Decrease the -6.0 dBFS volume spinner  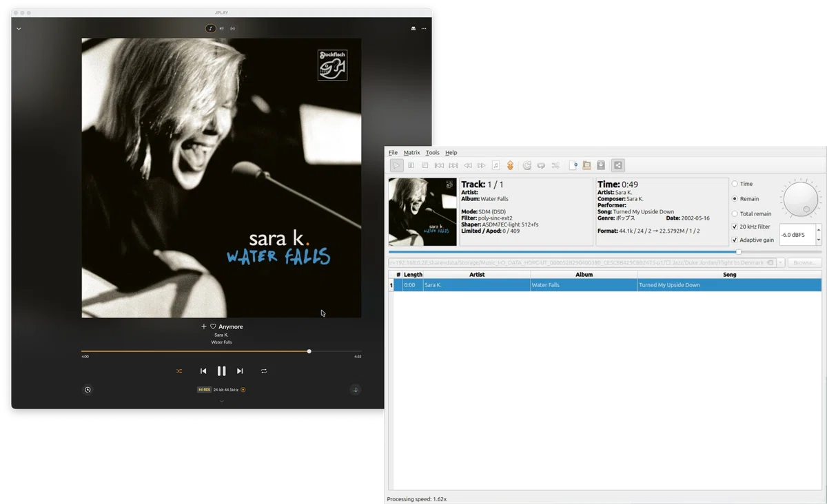(818, 240)
